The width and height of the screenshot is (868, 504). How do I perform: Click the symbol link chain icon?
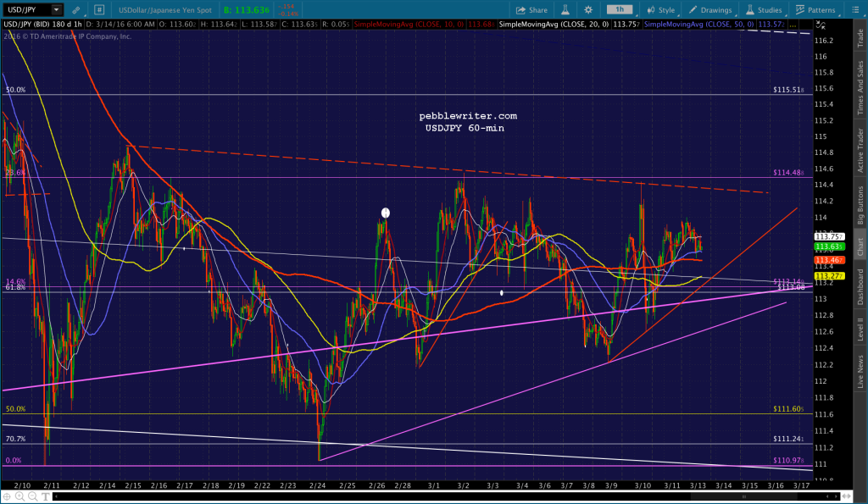(75, 10)
